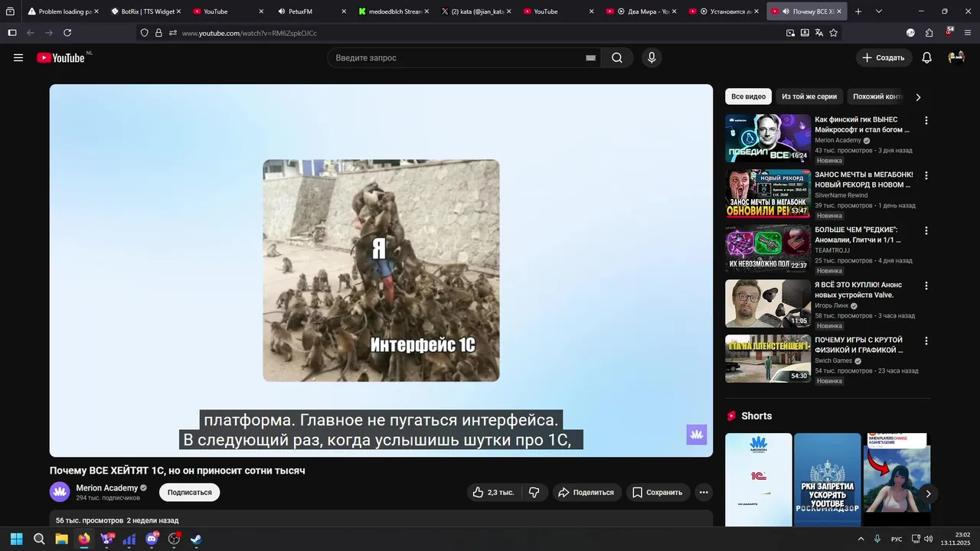Open 'ПОЧЕМУ ИГРЫ С КРУТОЙ ФИЗИКОЙ' thumbnail
Viewport: 980px width, 551px height.
pos(768,359)
